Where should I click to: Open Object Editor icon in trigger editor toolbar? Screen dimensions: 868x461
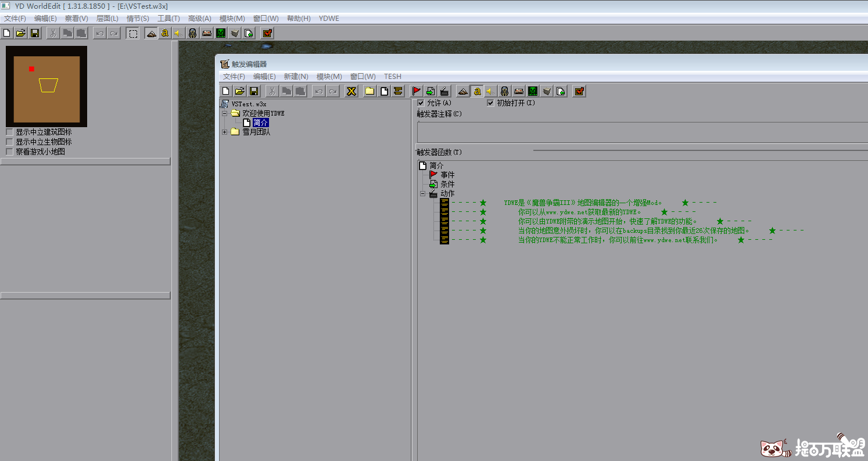(504, 91)
